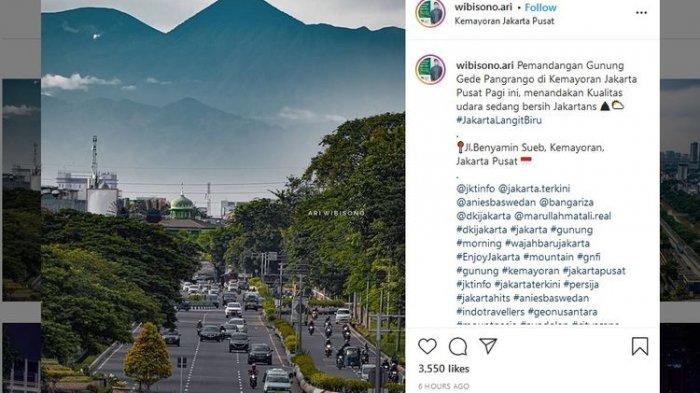Visit the @jktinfo mention
The height and width of the screenshot is (393, 700).
pos(475,188)
